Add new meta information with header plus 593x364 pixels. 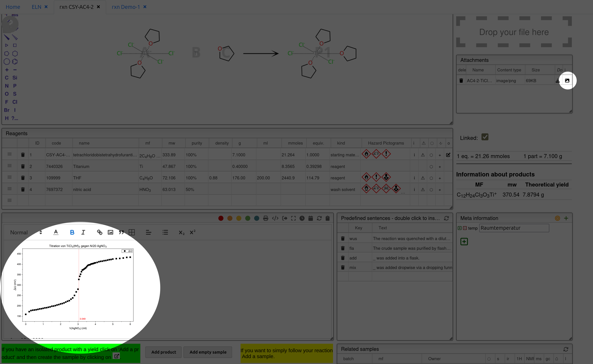tap(566, 218)
